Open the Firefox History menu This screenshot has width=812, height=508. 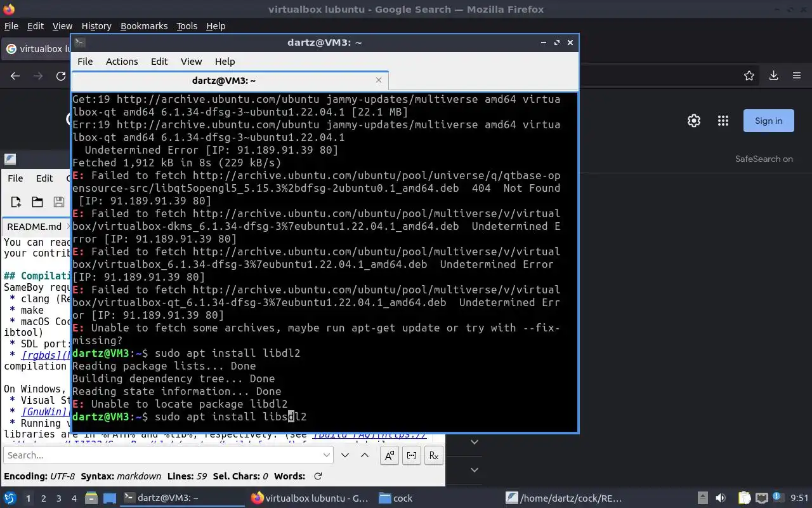96,26
